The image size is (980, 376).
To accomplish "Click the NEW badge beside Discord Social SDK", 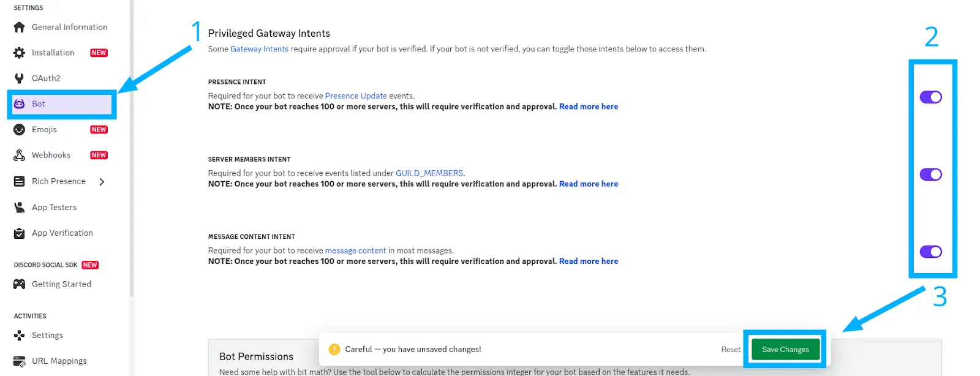I will (x=90, y=265).
